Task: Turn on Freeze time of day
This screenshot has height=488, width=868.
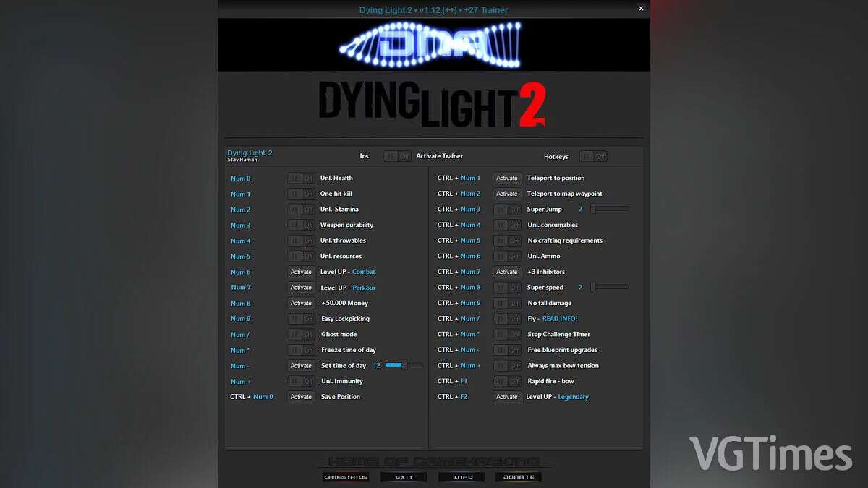Action: 301,350
